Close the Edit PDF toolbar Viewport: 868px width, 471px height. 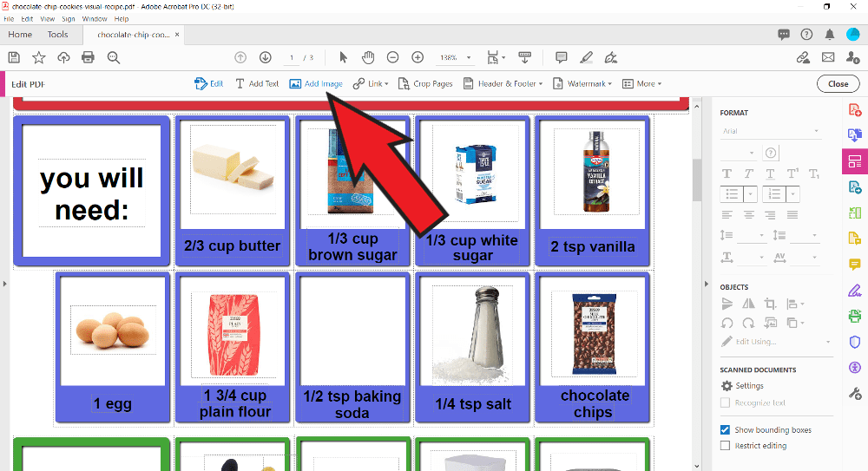pos(838,84)
